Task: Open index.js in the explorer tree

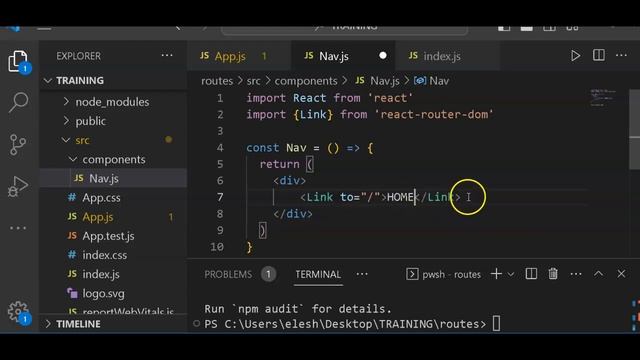Action: pos(101,274)
